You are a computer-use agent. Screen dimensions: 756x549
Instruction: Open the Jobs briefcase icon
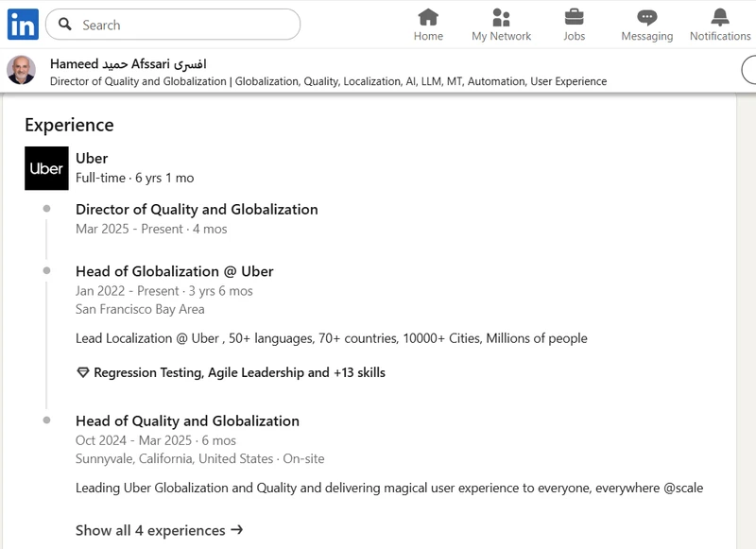pyautogui.click(x=574, y=18)
